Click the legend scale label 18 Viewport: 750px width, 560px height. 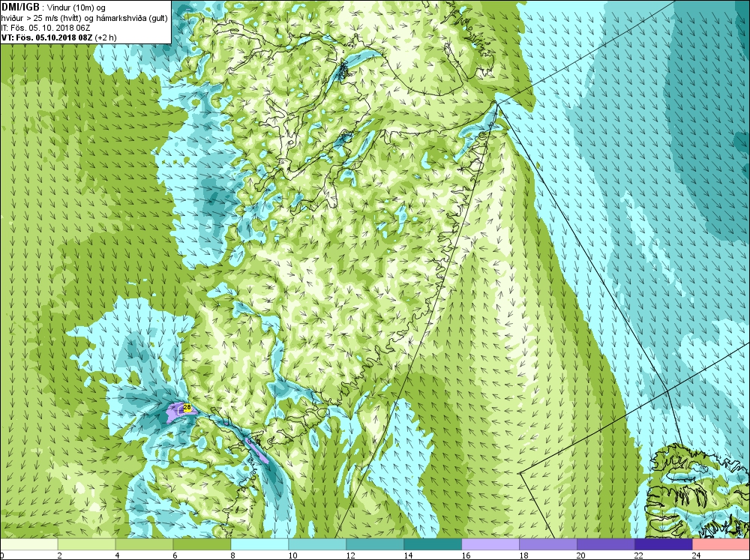(523, 556)
